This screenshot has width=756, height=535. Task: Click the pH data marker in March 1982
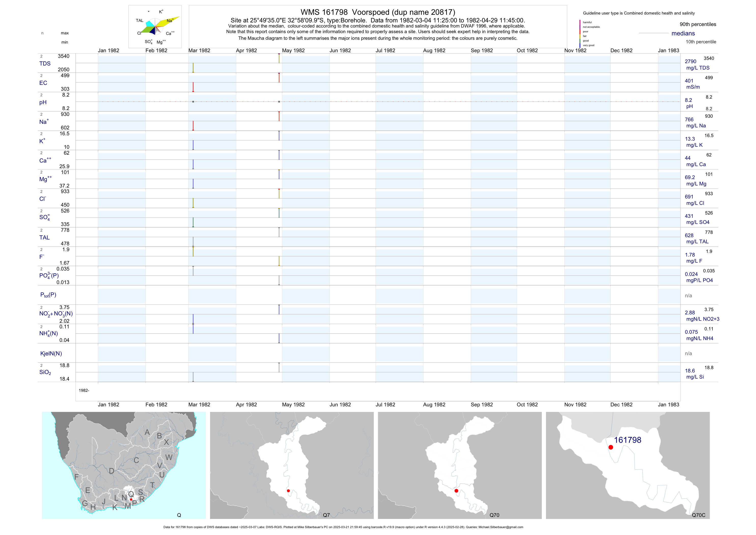[x=193, y=101]
